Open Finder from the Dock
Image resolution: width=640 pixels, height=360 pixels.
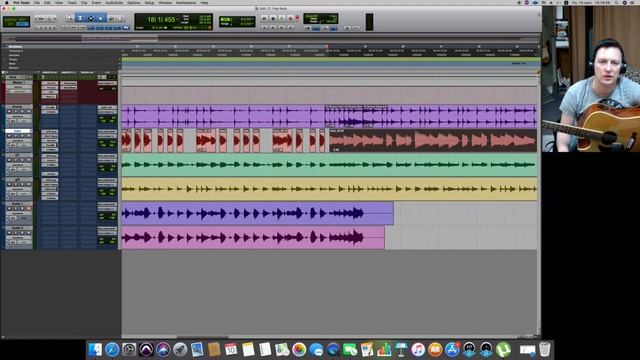95,350
